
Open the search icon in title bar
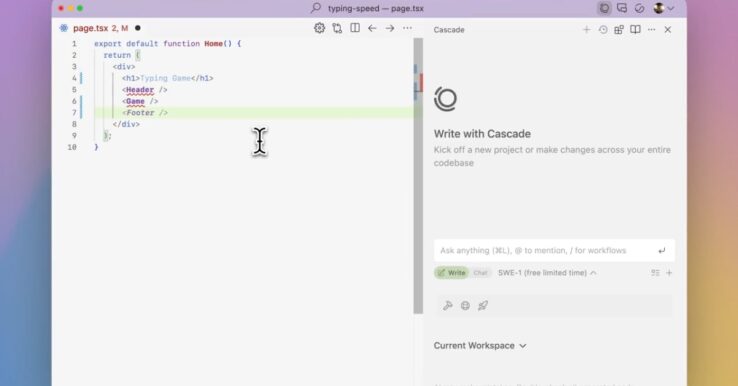click(x=316, y=8)
